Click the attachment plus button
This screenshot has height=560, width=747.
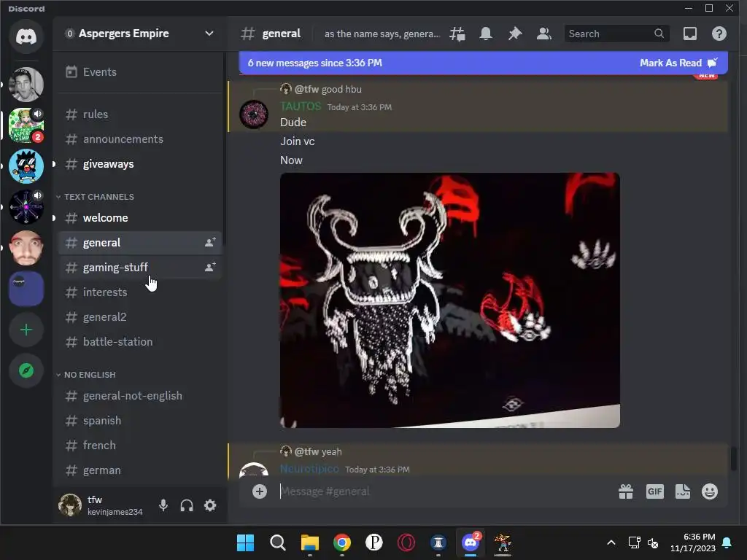click(260, 491)
